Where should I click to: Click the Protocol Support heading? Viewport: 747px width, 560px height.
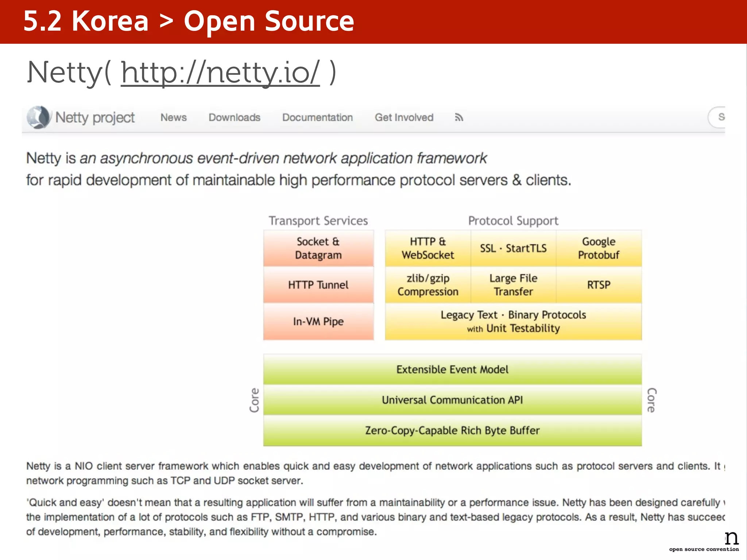click(513, 221)
